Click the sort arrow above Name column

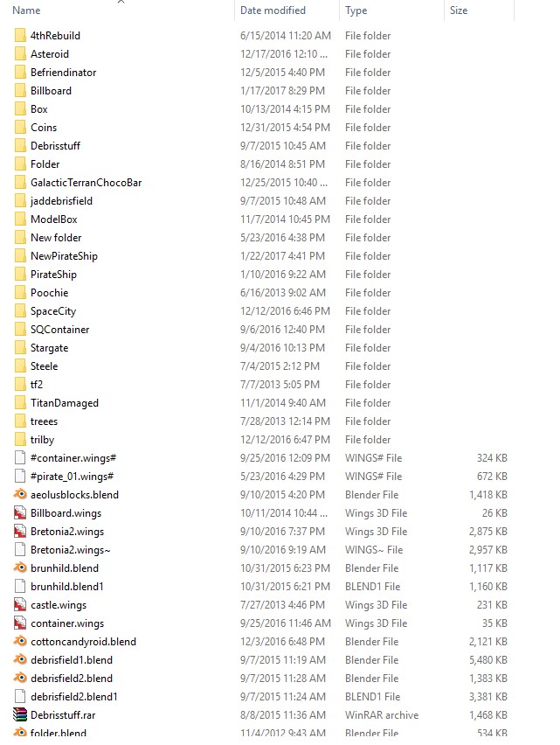[121, 2]
